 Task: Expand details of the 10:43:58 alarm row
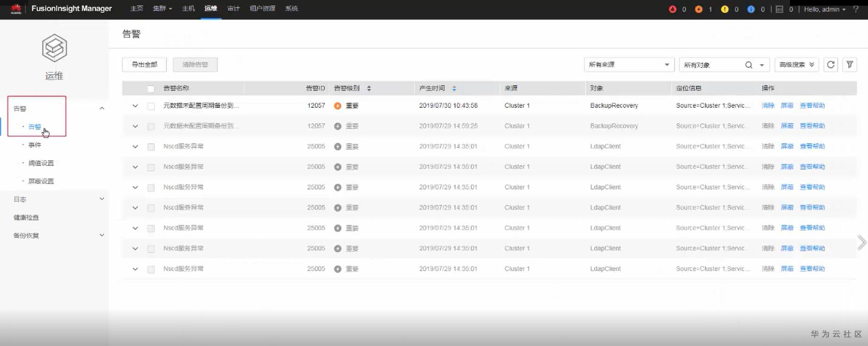[x=135, y=106]
